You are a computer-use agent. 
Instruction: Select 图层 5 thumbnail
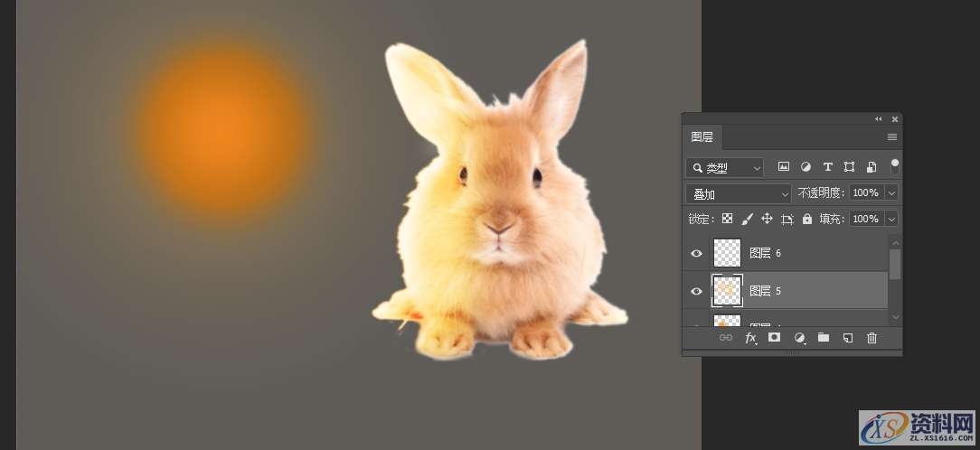[x=727, y=291]
